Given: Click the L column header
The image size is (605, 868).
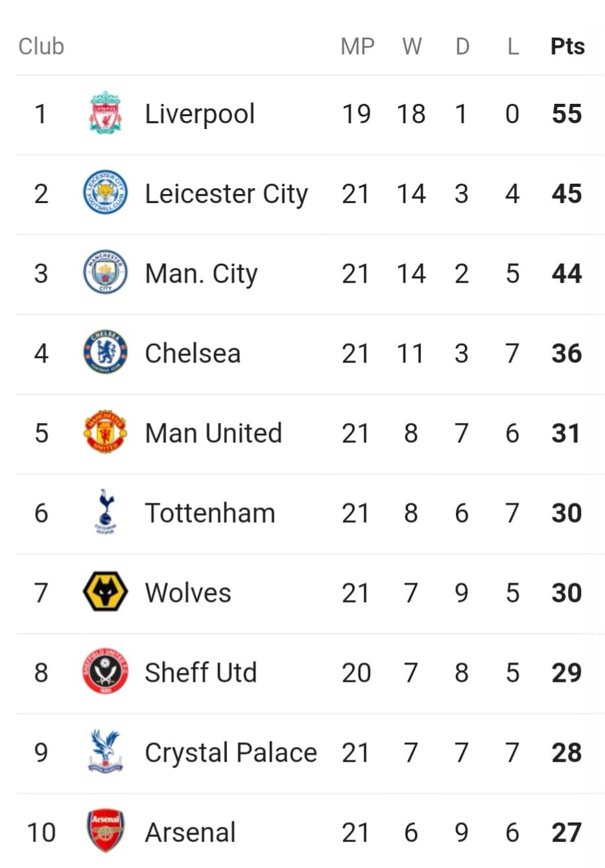Looking at the screenshot, I should point(513,46).
